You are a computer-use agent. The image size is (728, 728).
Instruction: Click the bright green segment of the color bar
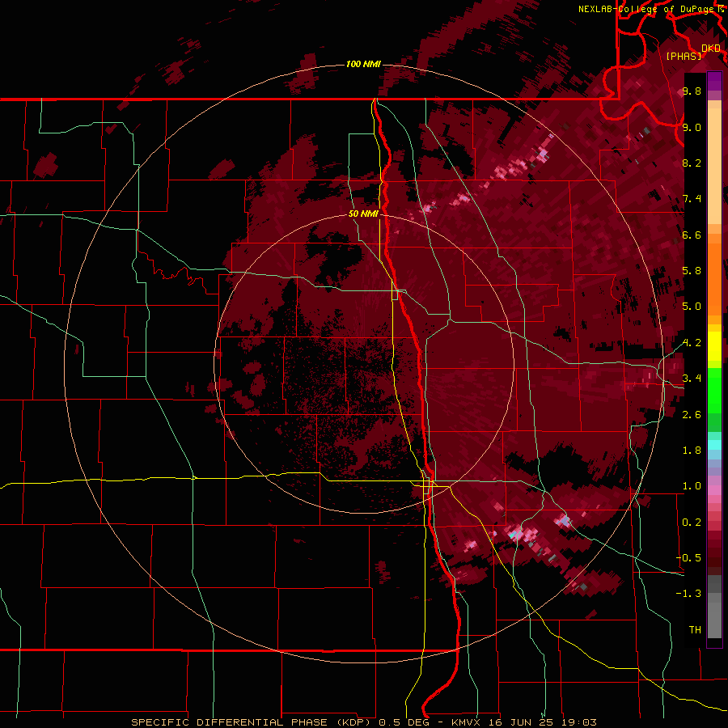click(714, 392)
